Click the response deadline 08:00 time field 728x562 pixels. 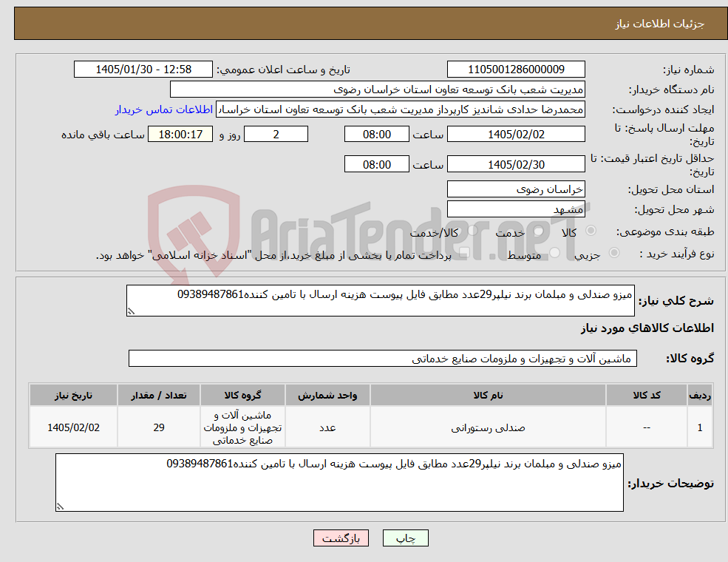(x=376, y=135)
